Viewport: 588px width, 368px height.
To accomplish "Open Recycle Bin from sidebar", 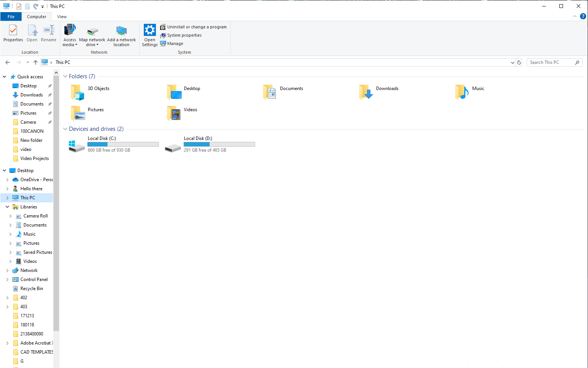I will tap(31, 289).
